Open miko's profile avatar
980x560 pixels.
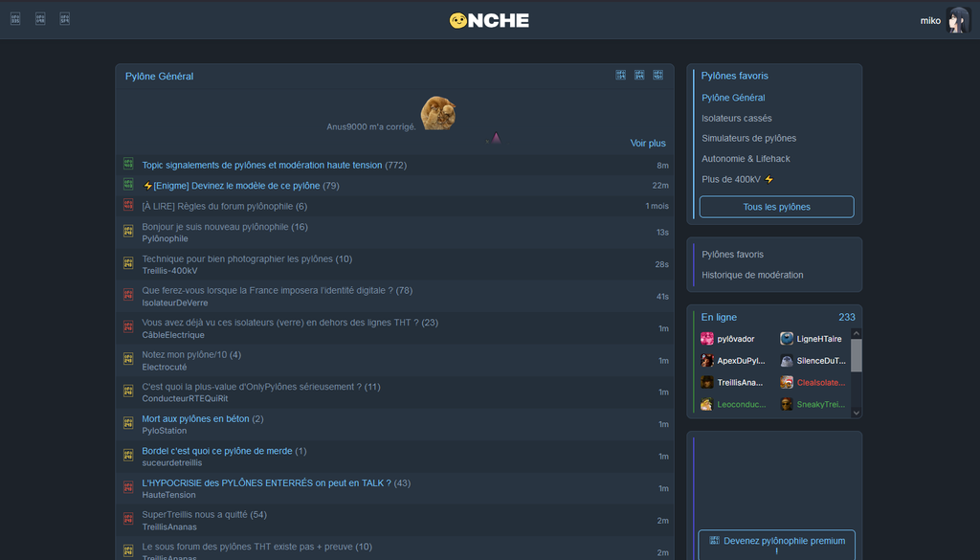(x=958, y=20)
